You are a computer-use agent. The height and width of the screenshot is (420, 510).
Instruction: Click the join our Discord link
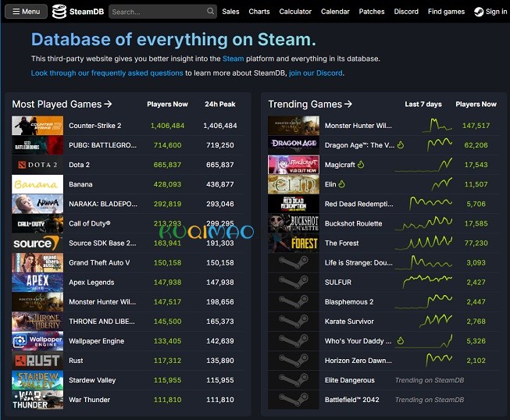[316, 73]
